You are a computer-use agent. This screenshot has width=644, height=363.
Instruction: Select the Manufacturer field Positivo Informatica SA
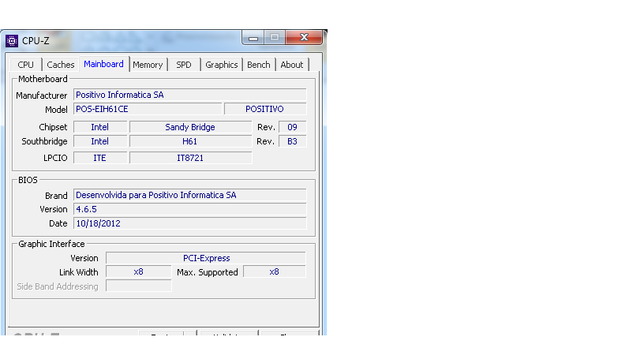(x=189, y=95)
